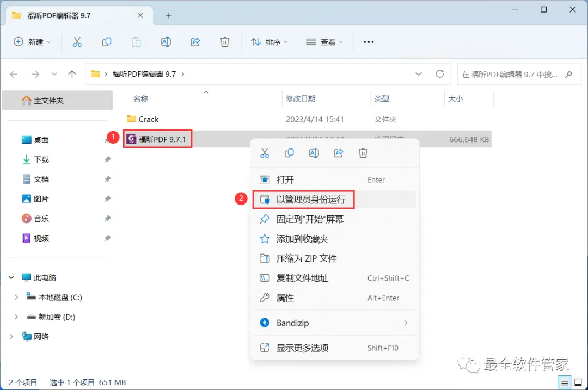Open the Bandizip submenu
This screenshot has width=588, height=390.
click(x=334, y=323)
